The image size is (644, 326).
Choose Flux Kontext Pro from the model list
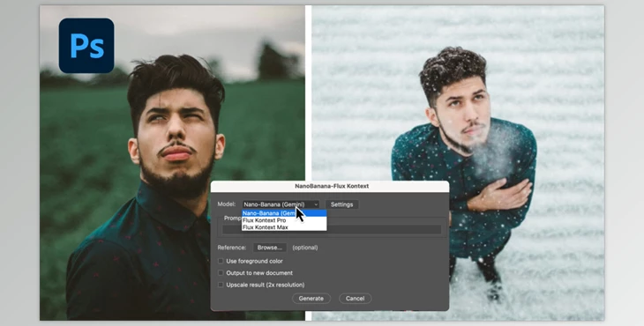click(x=284, y=220)
